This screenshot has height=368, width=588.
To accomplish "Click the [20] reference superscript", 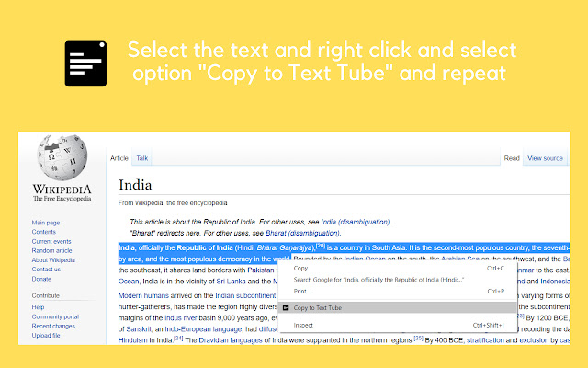I will (x=321, y=246).
